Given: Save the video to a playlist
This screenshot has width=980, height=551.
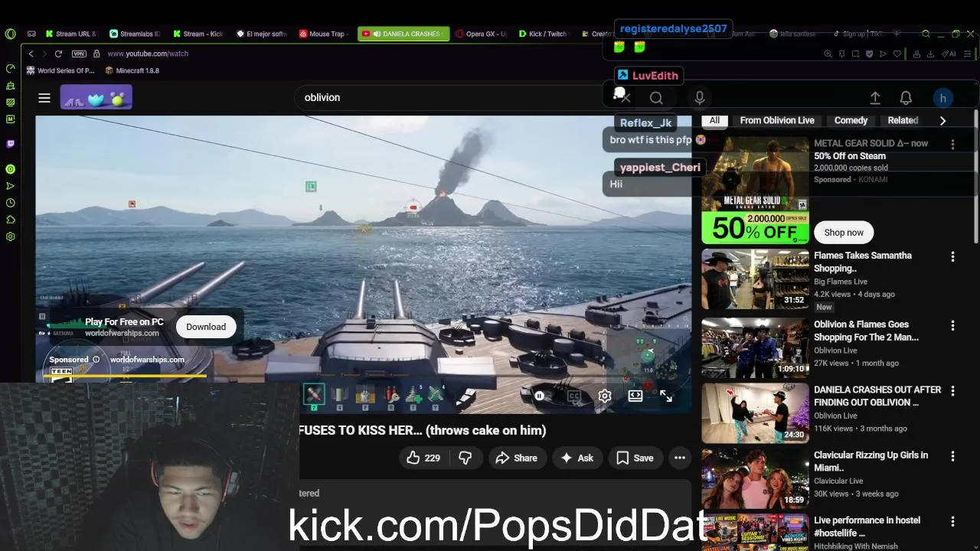Looking at the screenshot, I should (x=635, y=458).
